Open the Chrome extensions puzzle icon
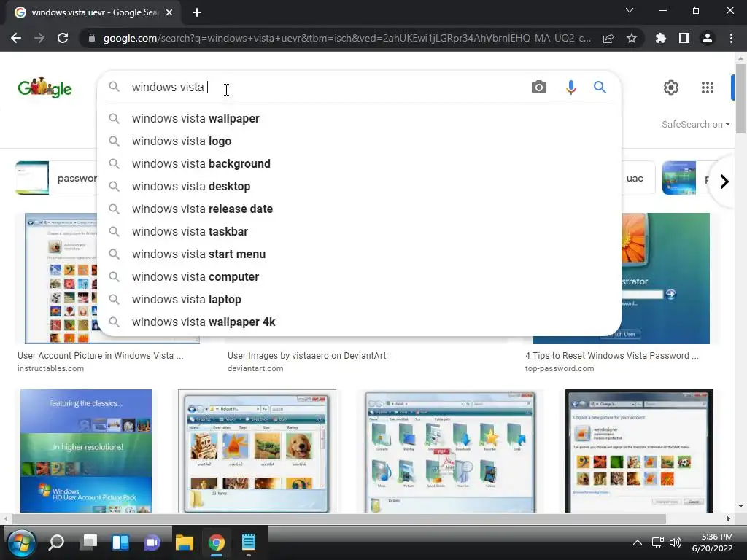This screenshot has height=560, width=747. click(661, 38)
